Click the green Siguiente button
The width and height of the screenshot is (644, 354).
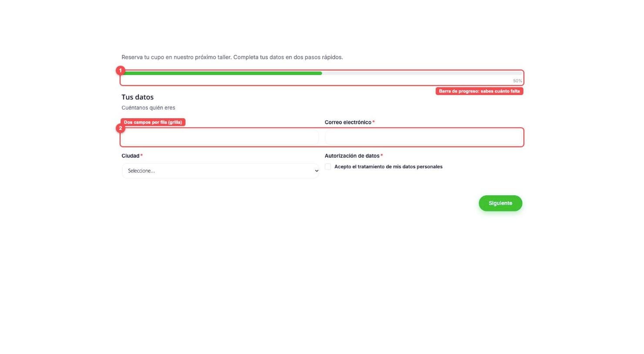pyautogui.click(x=500, y=203)
